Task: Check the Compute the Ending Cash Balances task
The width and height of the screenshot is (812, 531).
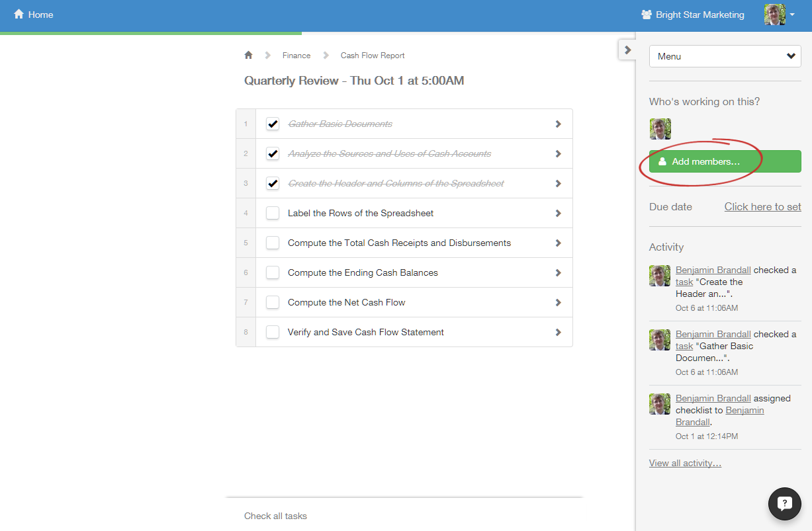Action: point(273,273)
